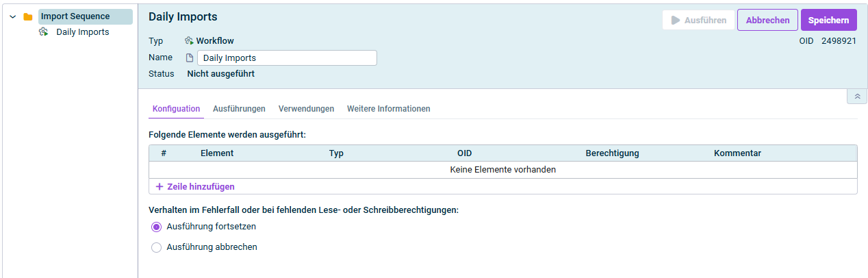
Task: Select the 'Ausführung fortsetzen' radio option
Action: click(156, 227)
